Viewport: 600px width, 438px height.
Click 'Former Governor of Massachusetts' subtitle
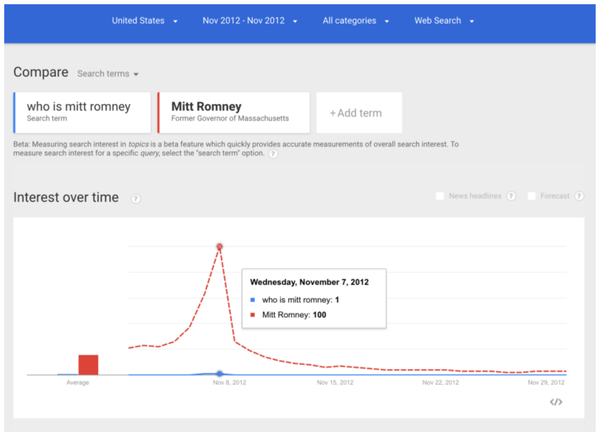click(x=230, y=119)
